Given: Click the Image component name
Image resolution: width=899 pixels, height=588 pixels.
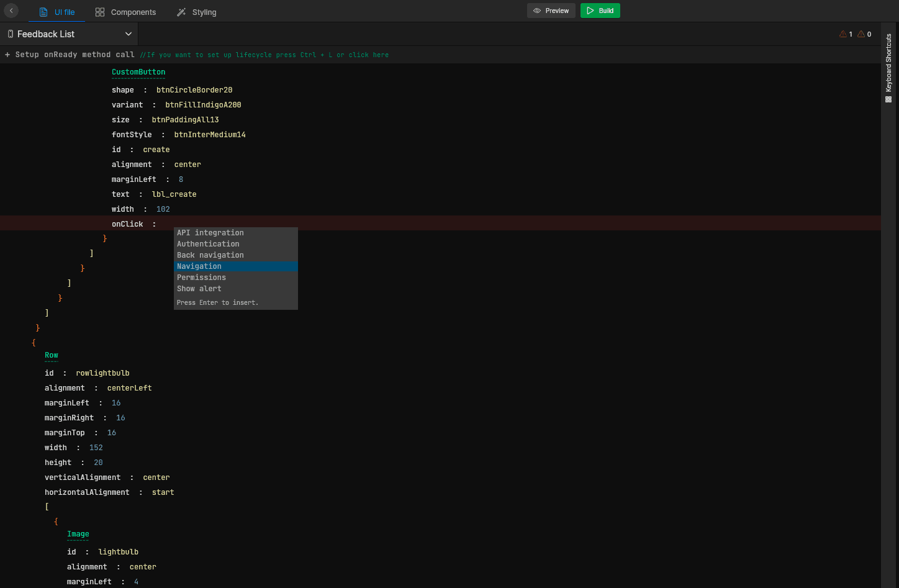Looking at the screenshot, I should 78,534.
